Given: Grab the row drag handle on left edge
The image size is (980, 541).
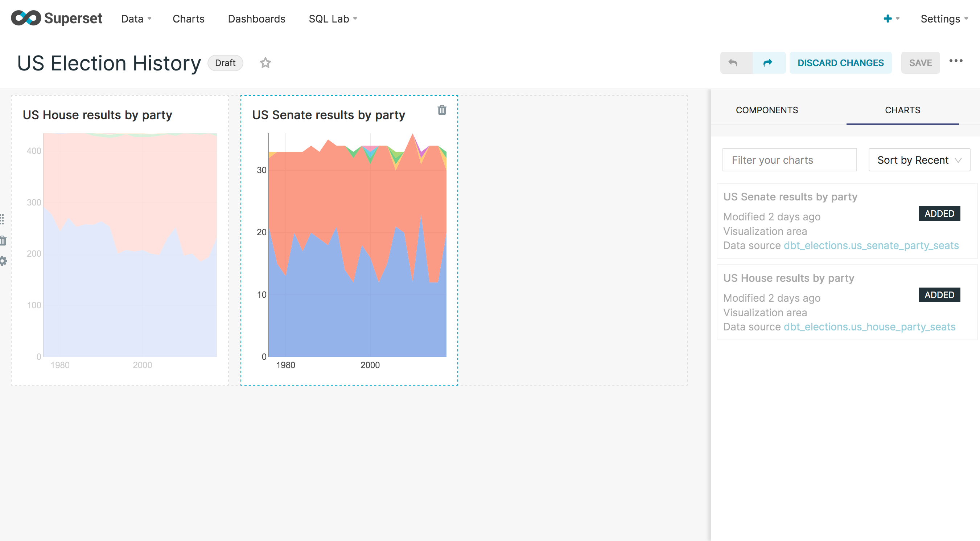Looking at the screenshot, I should pyautogui.click(x=2, y=219).
